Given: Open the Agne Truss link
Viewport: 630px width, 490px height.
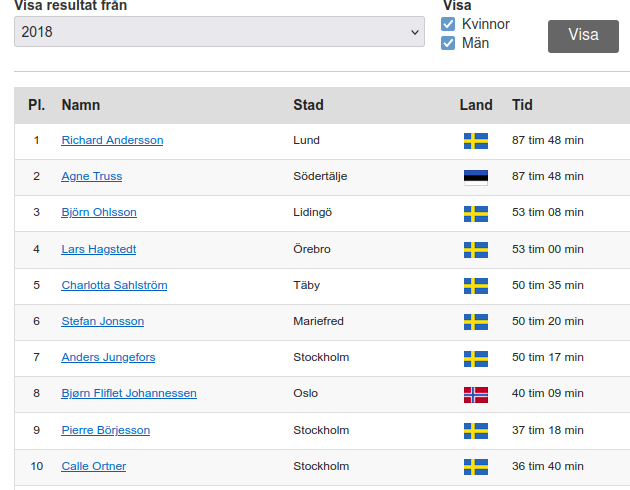Looking at the screenshot, I should coord(91,177).
